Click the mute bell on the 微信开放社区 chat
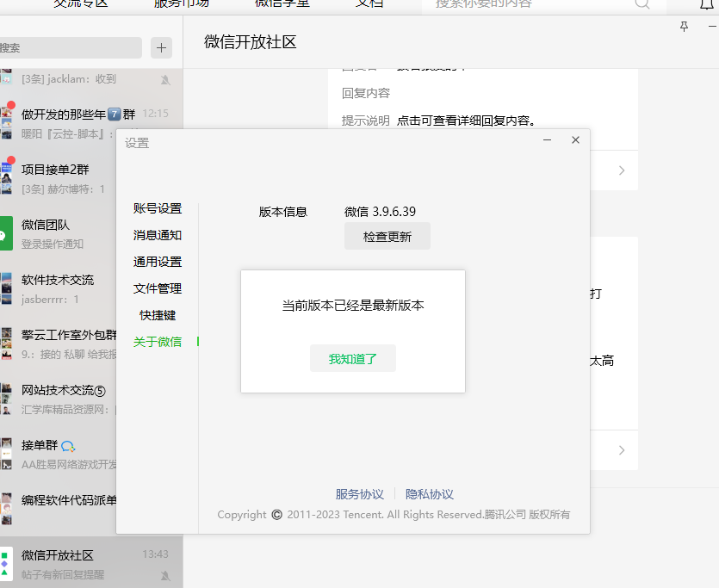Screen dimensions: 719x588 (x=165, y=576)
